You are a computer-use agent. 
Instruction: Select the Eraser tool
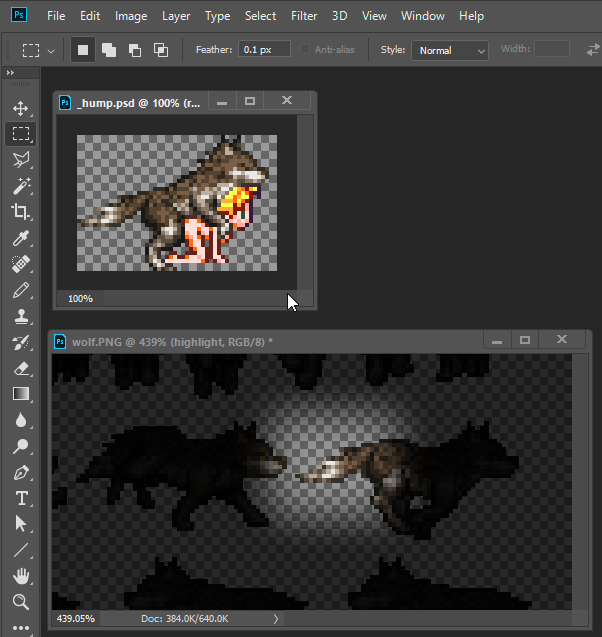[x=20, y=368]
